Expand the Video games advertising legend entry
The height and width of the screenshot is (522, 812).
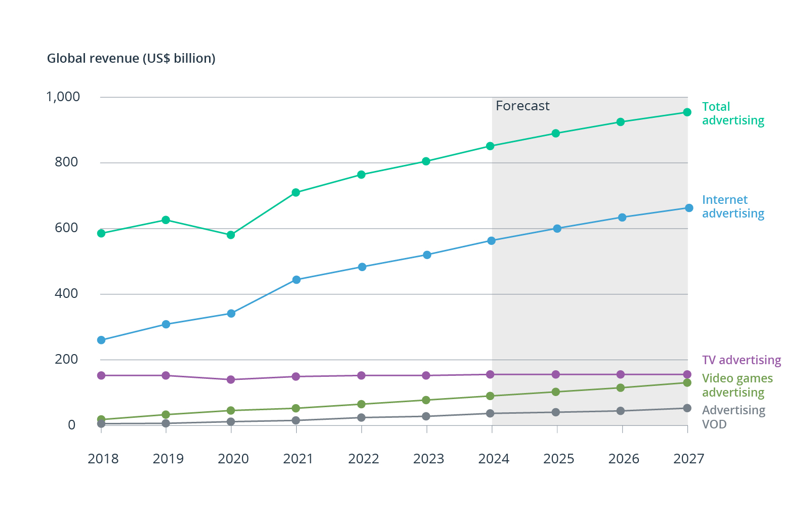[737, 385]
